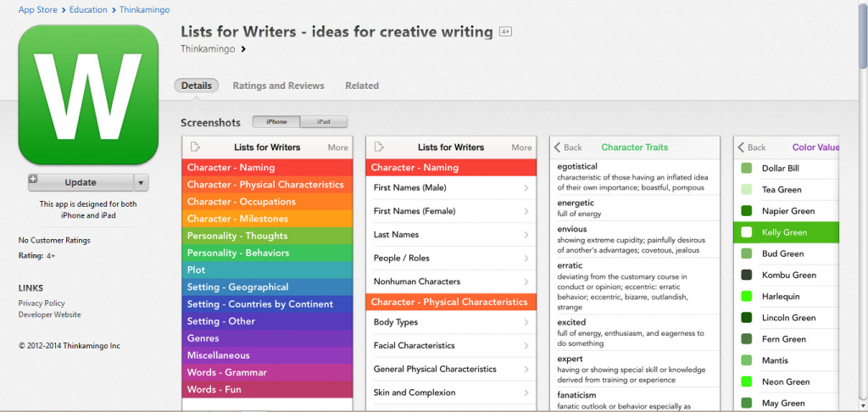Go to App Store breadcrumb
This screenshot has height=412, width=868.
[x=37, y=10]
